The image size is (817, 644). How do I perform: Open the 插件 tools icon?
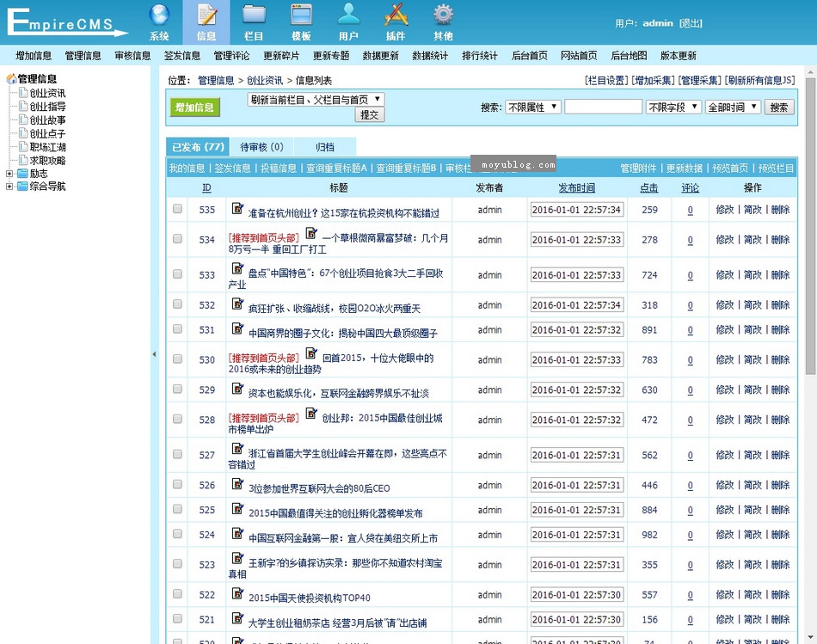[x=396, y=15]
